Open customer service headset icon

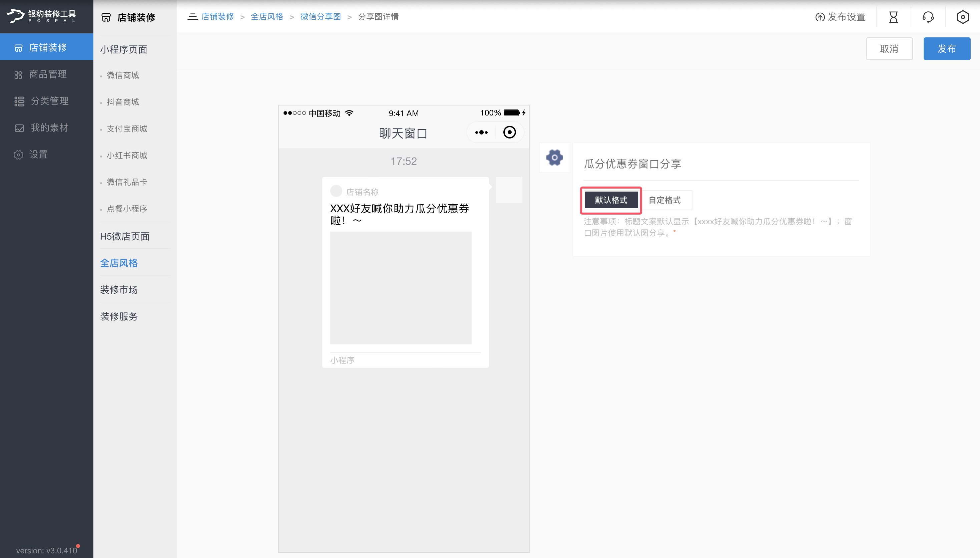tap(928, 17)
